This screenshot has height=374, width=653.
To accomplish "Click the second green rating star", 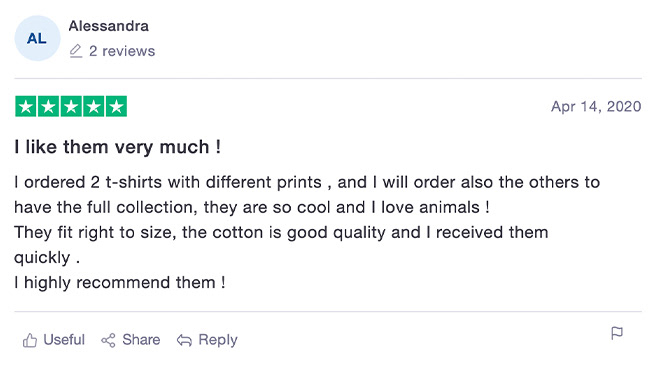I will 48,107.
